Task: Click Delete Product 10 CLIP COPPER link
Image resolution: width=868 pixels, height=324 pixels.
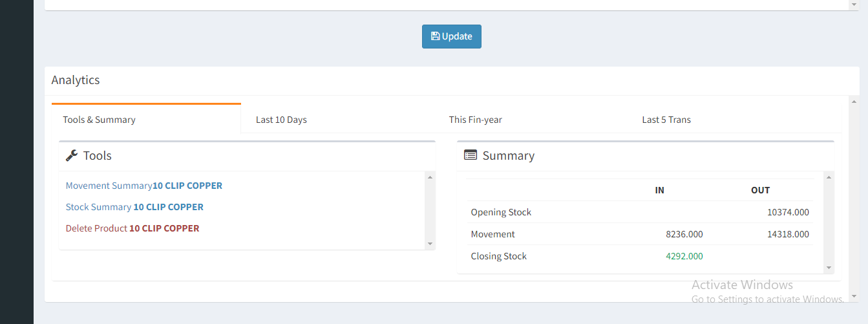Action: point(132,228)
